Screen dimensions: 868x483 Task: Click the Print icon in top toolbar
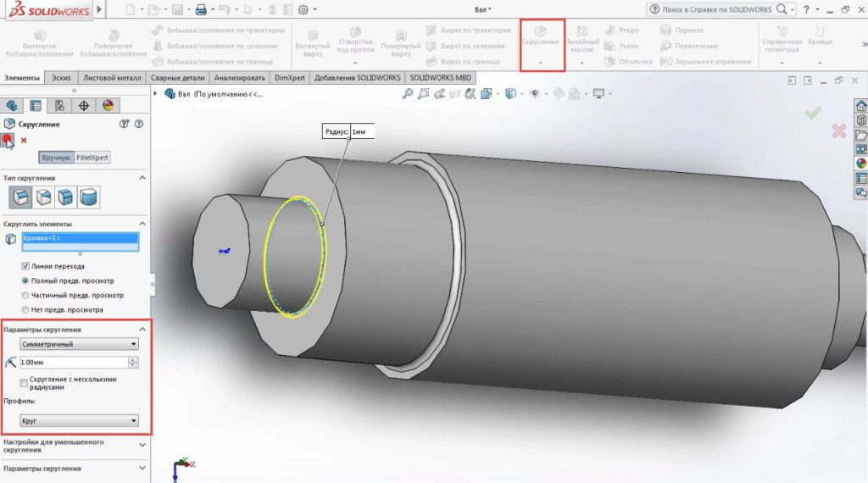coord(201,9)
